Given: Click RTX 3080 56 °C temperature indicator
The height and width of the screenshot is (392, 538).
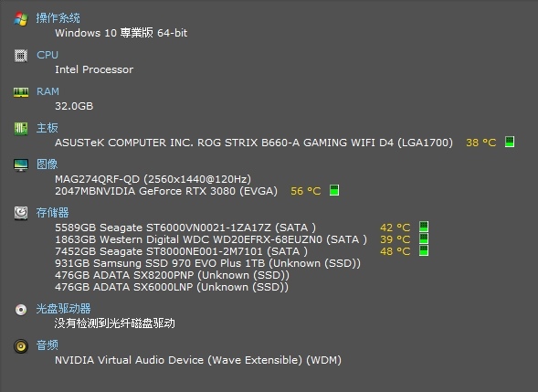Looking at the screenshot, I should coord(334,190).
